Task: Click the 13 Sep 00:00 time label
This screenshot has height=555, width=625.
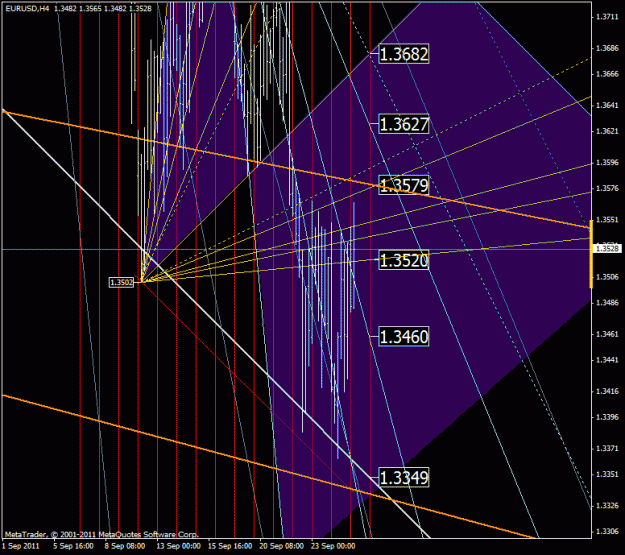Action: [x=178, y=546]
